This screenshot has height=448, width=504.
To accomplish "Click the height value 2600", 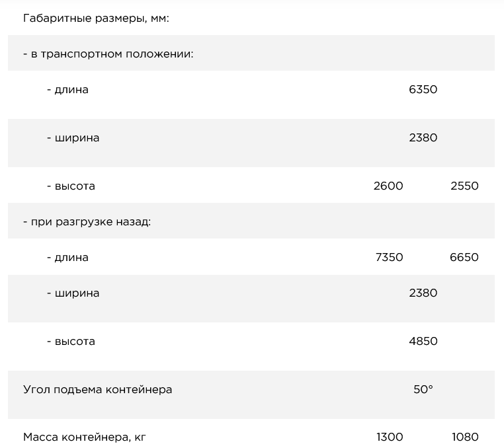I will (x=388, y=186).
